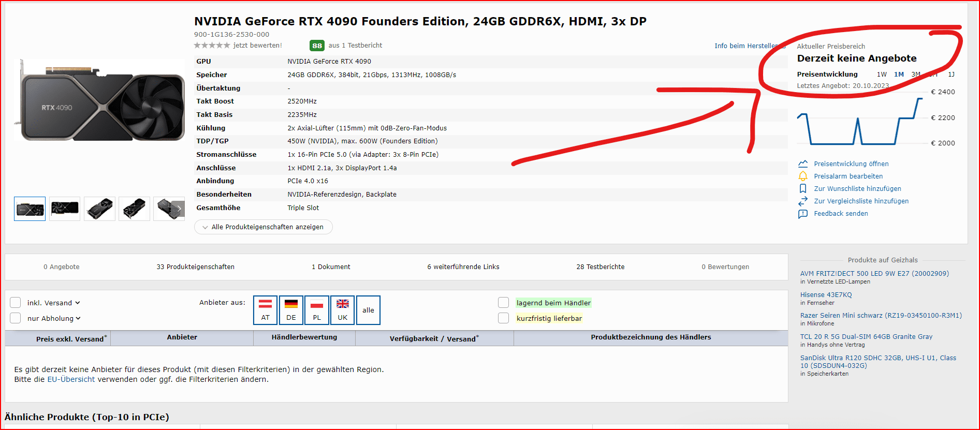Switch to the 0 Angebote tab
Viewport: 980px width, 430px height.
(62, 267)
